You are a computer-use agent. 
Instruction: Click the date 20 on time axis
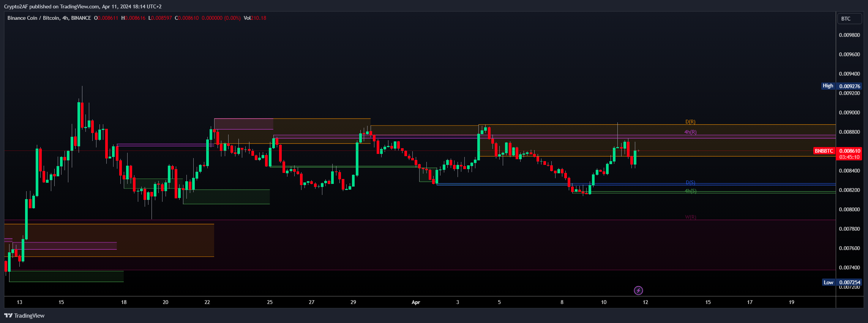coord(166,302)
